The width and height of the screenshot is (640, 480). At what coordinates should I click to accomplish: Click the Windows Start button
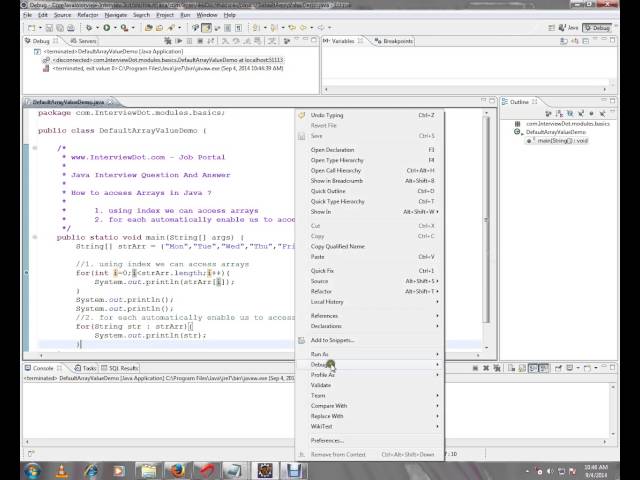point(32,471)
